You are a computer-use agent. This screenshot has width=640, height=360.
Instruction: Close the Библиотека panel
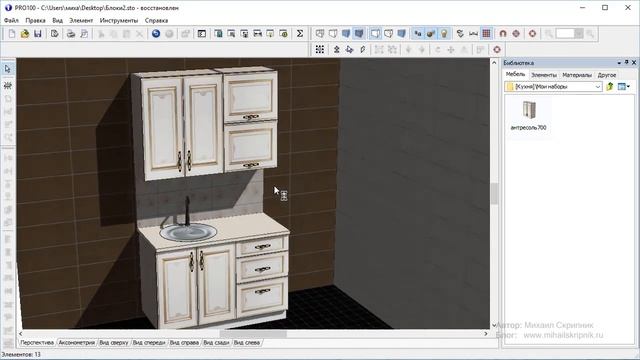(634, 62)
